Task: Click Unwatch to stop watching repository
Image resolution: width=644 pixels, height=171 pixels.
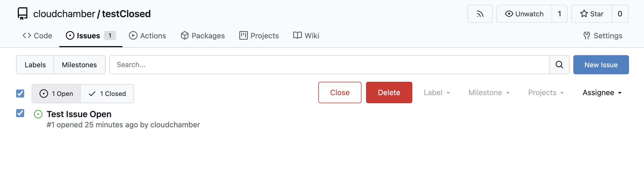Action: 524,14
